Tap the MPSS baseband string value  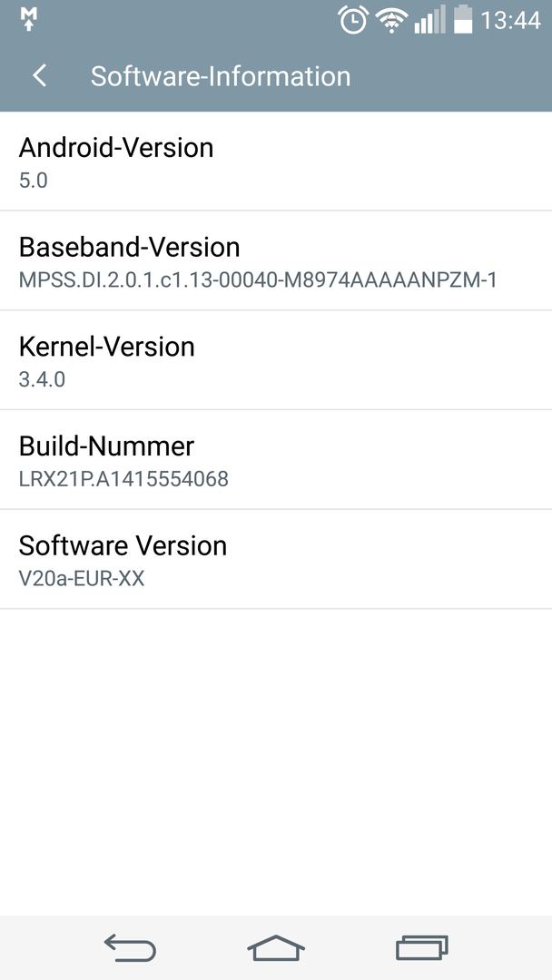(258, 280)
